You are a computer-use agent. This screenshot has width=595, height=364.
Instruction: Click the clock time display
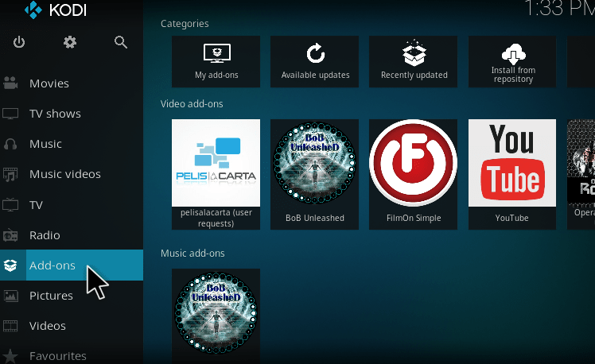point(559,8)
